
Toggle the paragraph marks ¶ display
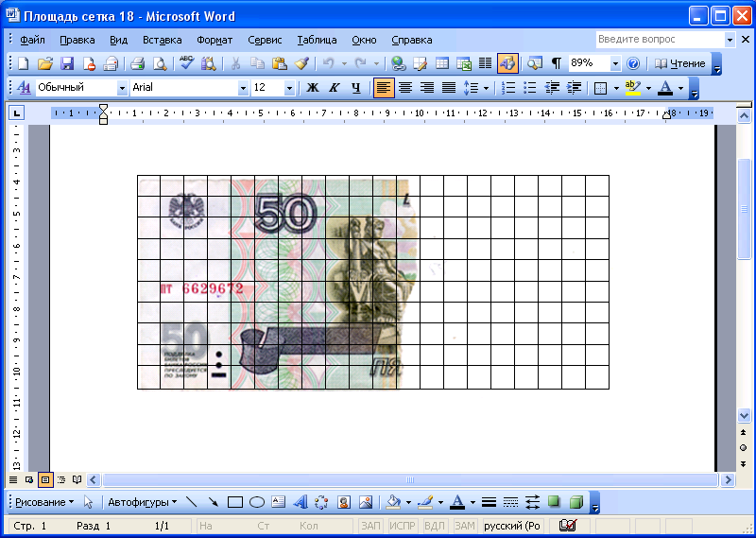pos(557,63)
